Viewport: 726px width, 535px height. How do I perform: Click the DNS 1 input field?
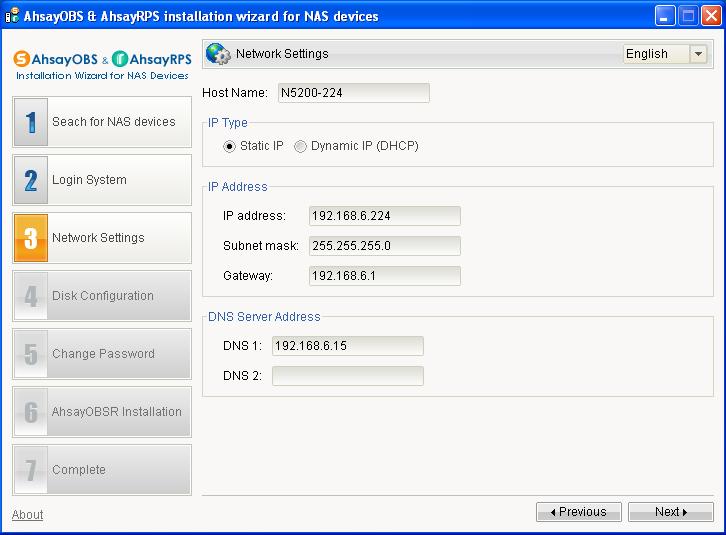348,346
